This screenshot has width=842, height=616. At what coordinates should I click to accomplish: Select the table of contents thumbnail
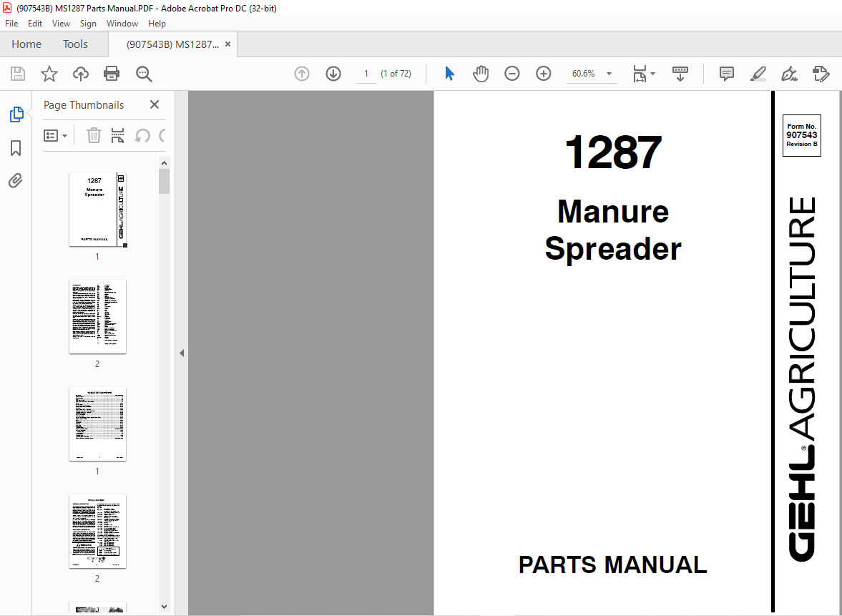pyautogui.click(x=98, y=424)
